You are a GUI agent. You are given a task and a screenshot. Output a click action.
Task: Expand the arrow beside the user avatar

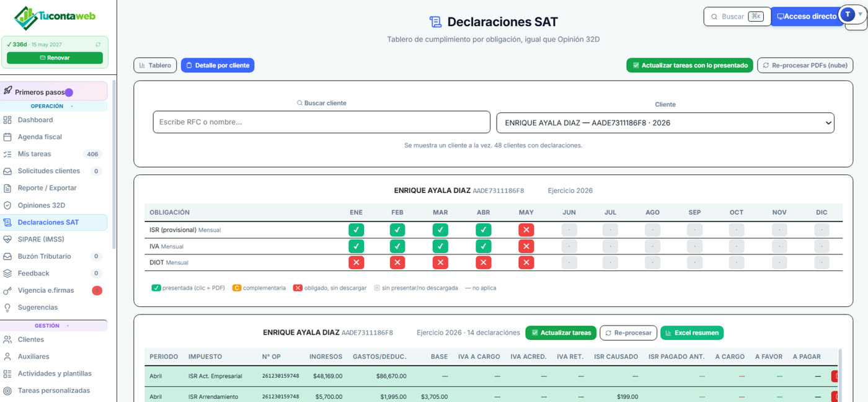click(x=861, y=14)
